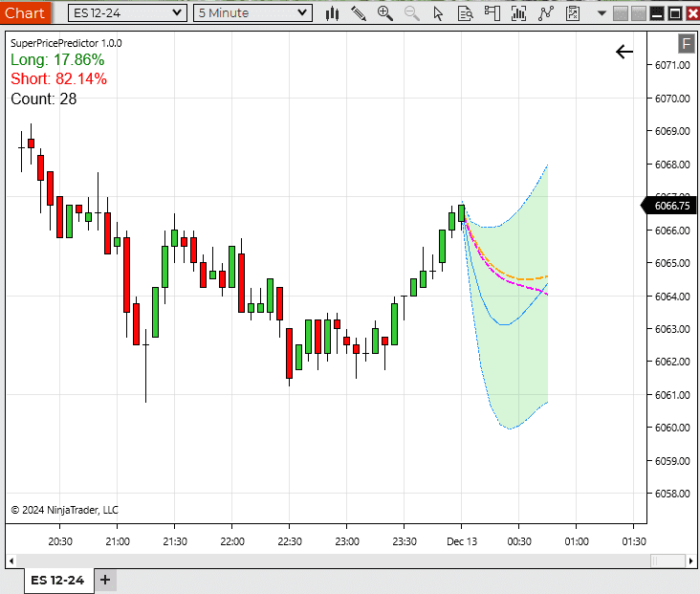Select the cursor pointer tool
Viewport: 700px width, 594px height.
pos(439,13)
